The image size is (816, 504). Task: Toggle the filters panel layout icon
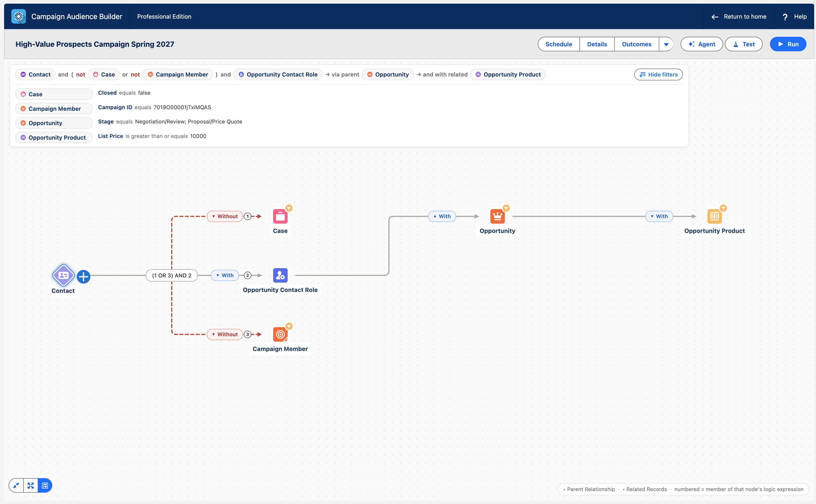[45, 485]
